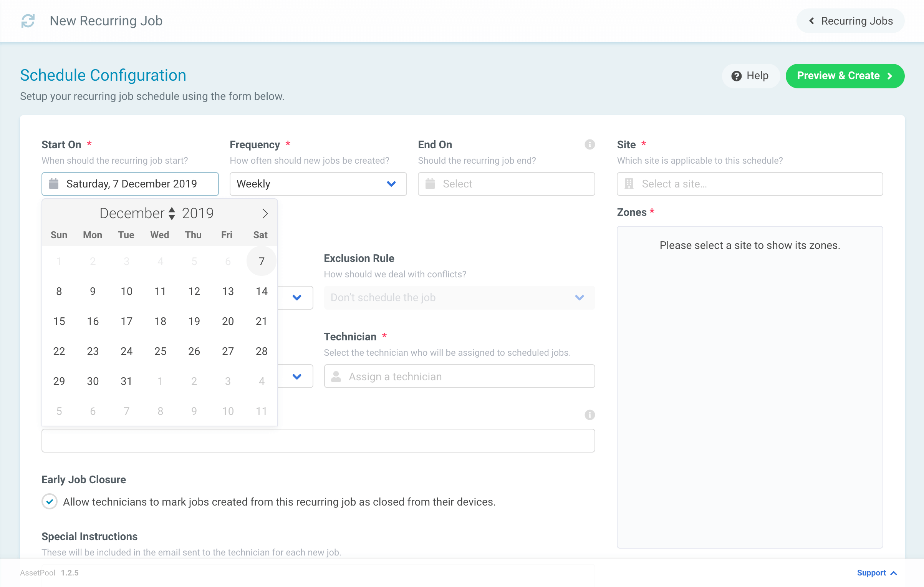Pick December 20 in calendar
924x587 pixels.
point(228,321)
